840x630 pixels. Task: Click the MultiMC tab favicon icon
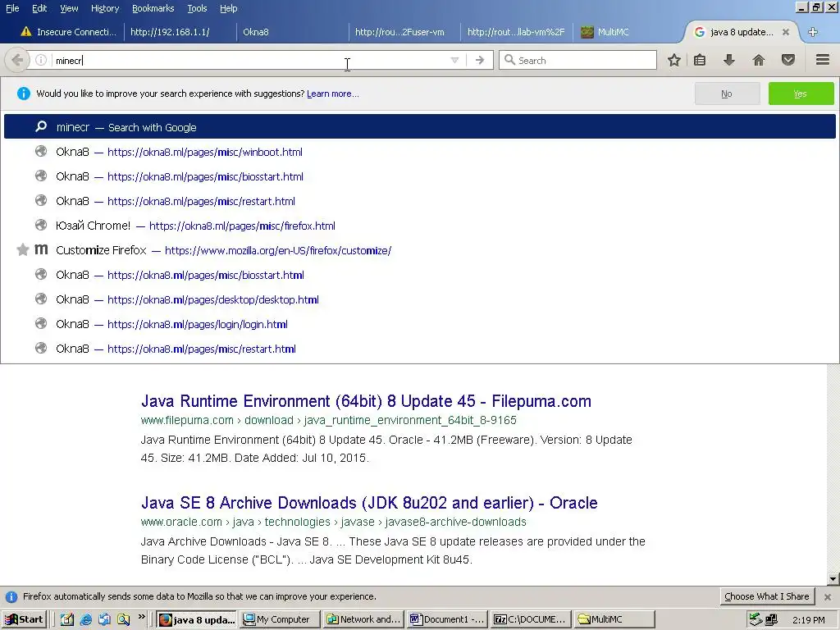(587, 32)
